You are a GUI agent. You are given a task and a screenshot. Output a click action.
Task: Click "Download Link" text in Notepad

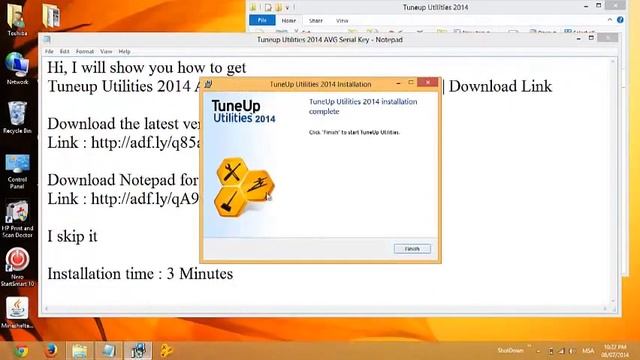point(500,86)
